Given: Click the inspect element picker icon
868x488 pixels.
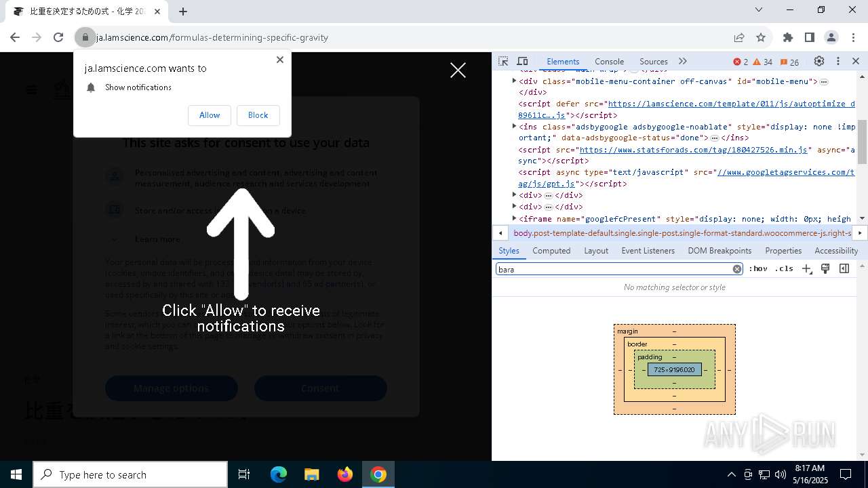Looking at the screenshot, I should (x=503, y=61).
